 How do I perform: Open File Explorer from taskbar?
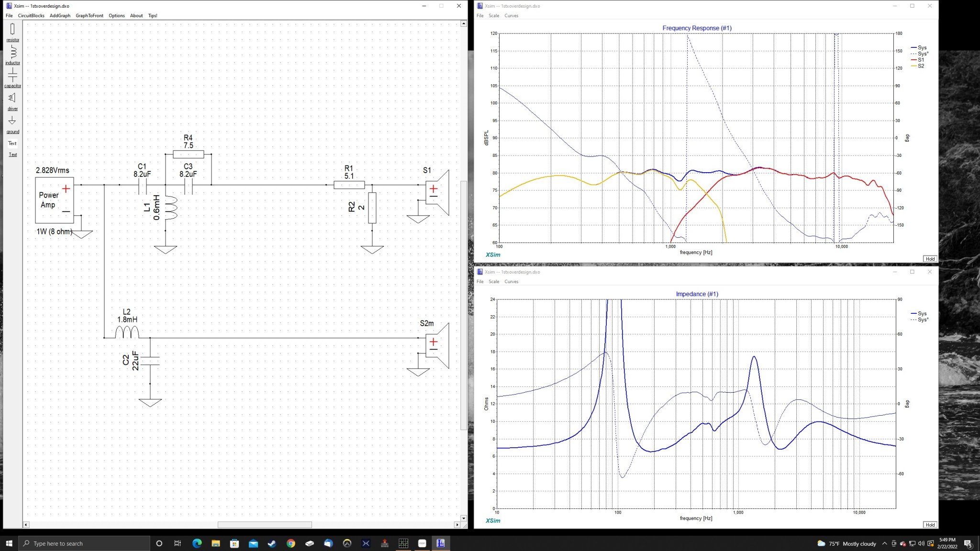pos(216,543)
